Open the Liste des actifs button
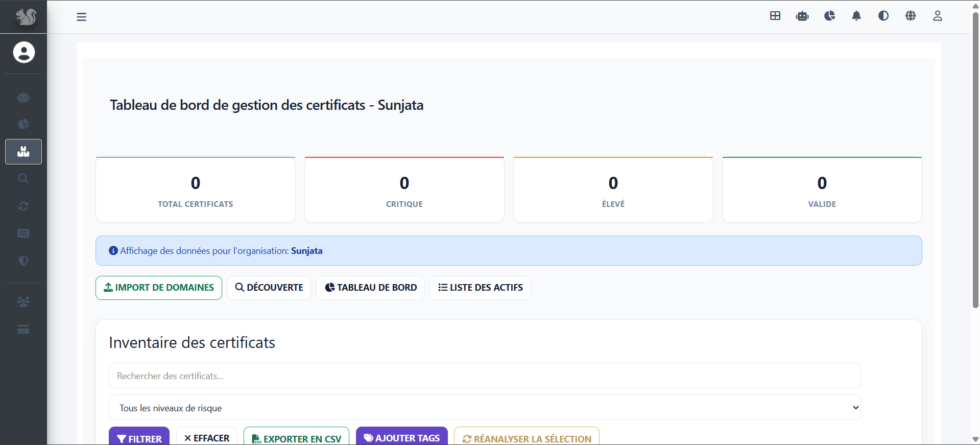980x445 pixels. point(481,288)
